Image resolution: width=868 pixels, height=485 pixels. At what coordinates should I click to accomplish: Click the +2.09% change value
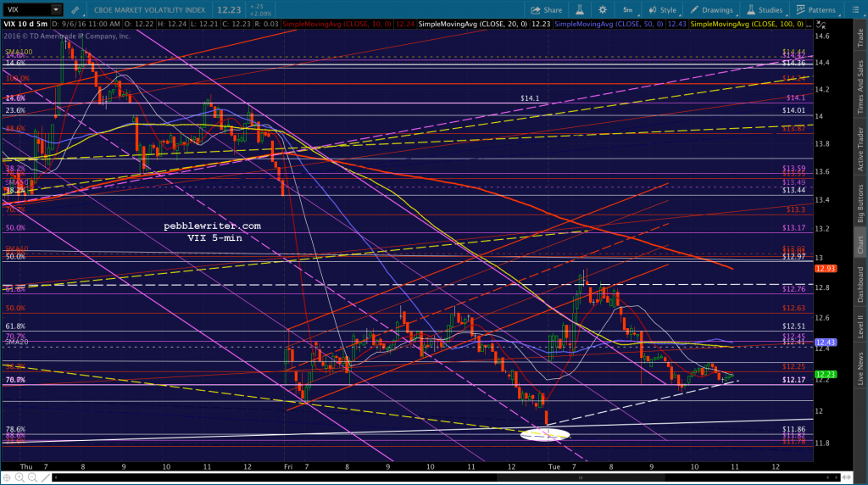tap(261, 14)
